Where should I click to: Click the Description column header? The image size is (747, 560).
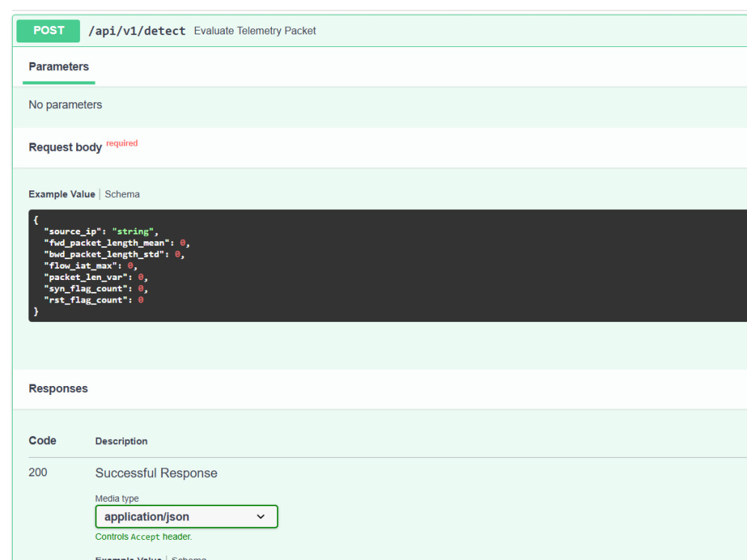[122, 441]
